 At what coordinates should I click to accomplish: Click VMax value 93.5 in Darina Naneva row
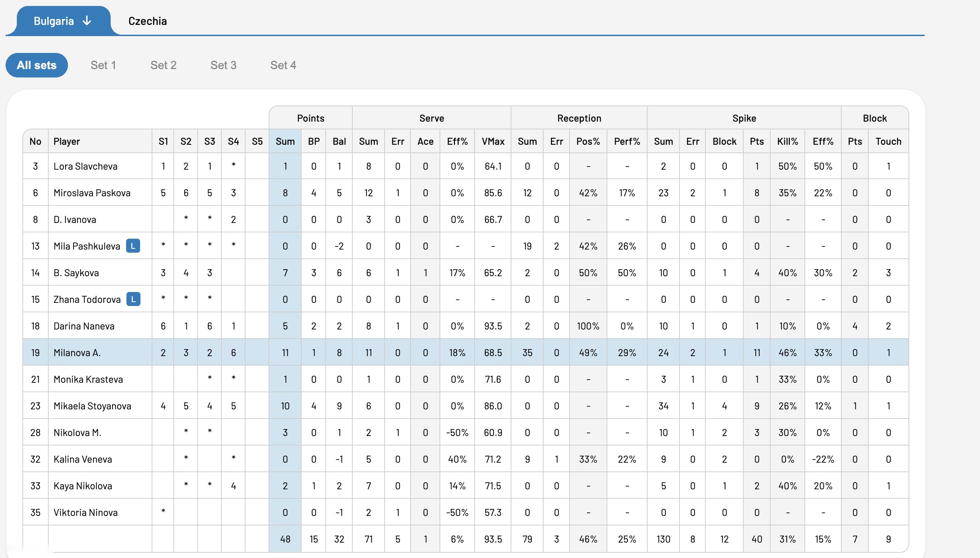[493, 326]
